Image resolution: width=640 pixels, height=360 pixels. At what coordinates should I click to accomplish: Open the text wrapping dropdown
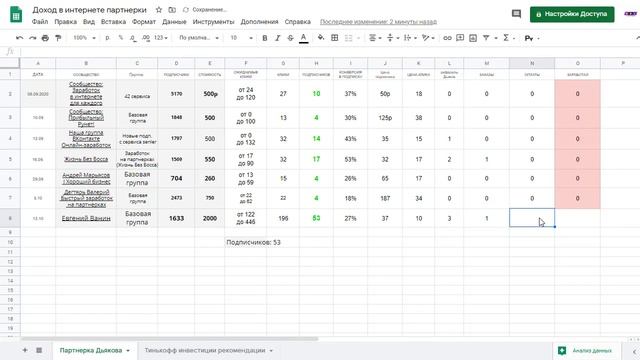pyautogui.click(x=410, y=38)
